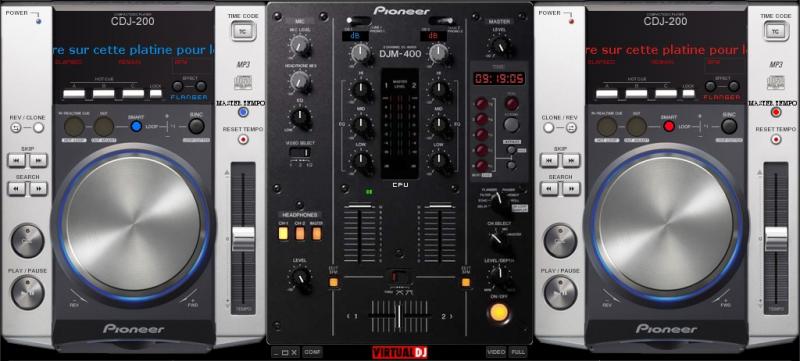The height and width of the screenshot is (361, 800).
Task: Open the CONF settings button
Action: 312,352
